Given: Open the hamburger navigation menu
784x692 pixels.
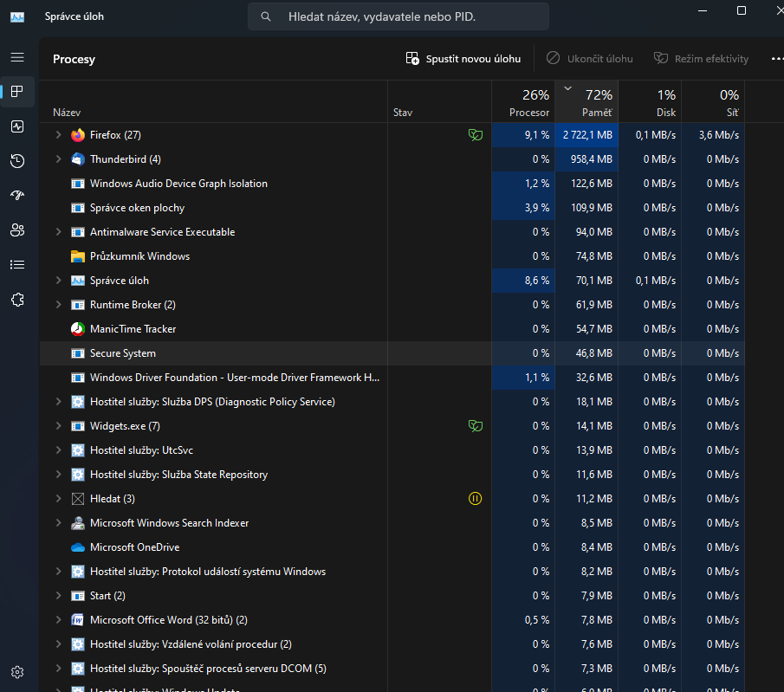Looking at the screenshot, I should click(17, 57).
